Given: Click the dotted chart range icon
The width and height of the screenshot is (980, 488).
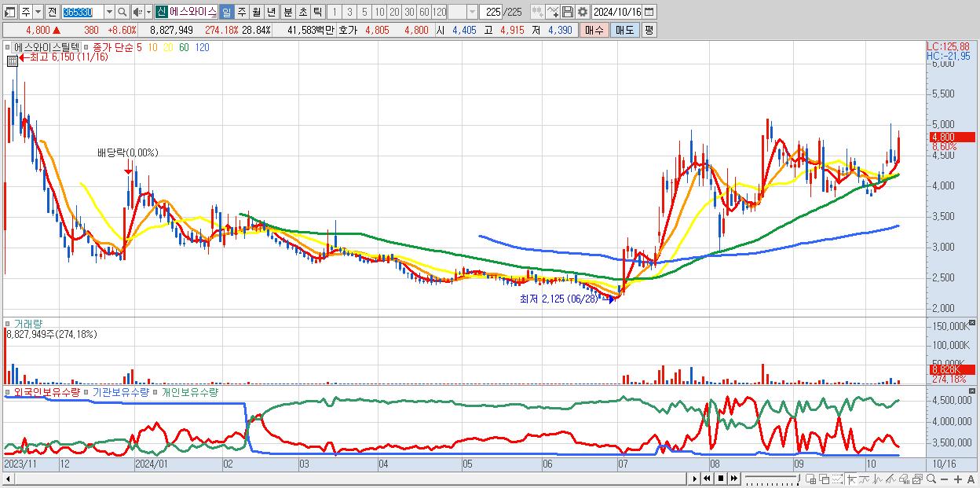Looking at the screenshot, I should [x=837, y=479].
